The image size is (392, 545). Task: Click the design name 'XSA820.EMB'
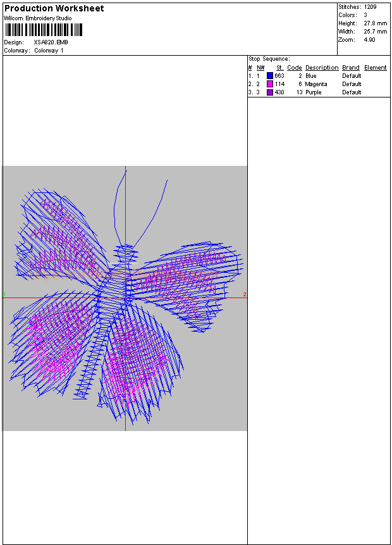click(51, 42)
